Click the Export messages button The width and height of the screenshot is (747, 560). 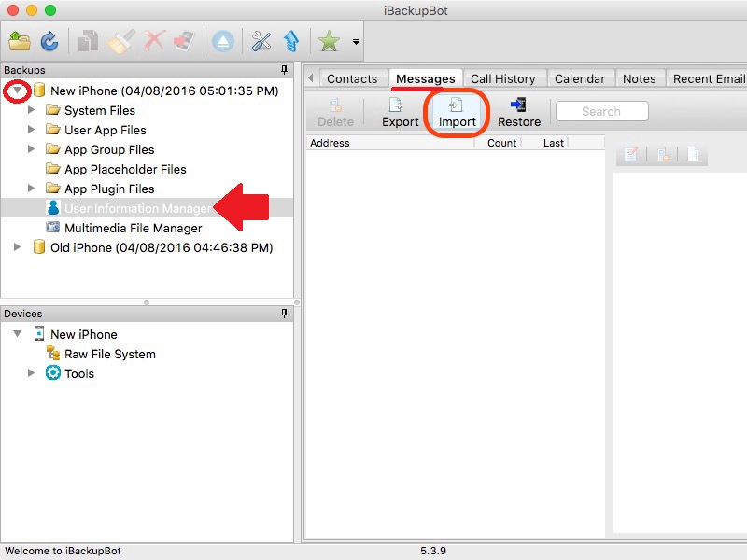click(401, 112)
